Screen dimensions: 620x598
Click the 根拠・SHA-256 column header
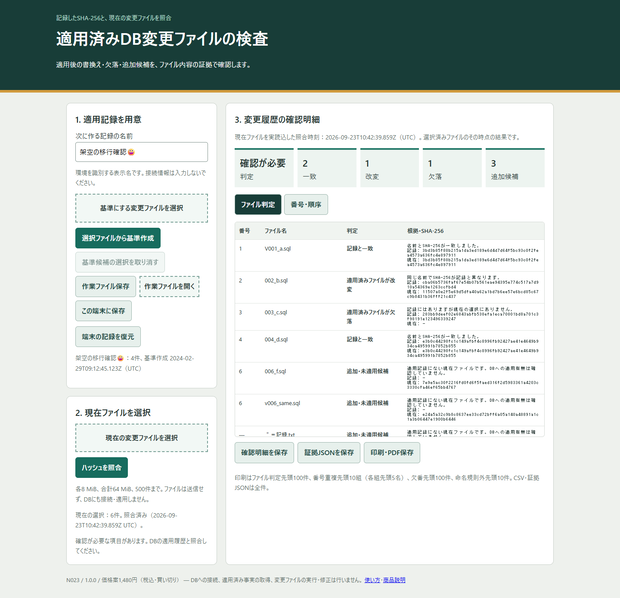[x=425, y=231]
